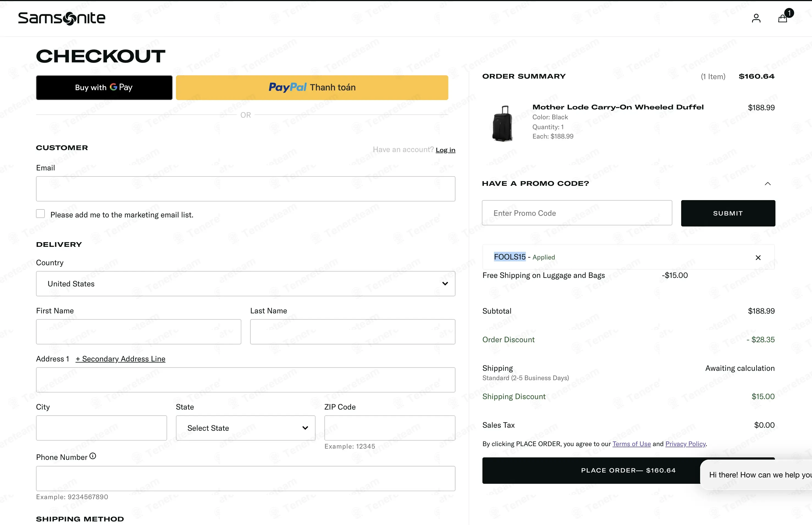The image size is (812, 525).
Task: Open the Samsonite logo home link
Action: [x=62, y=18]
